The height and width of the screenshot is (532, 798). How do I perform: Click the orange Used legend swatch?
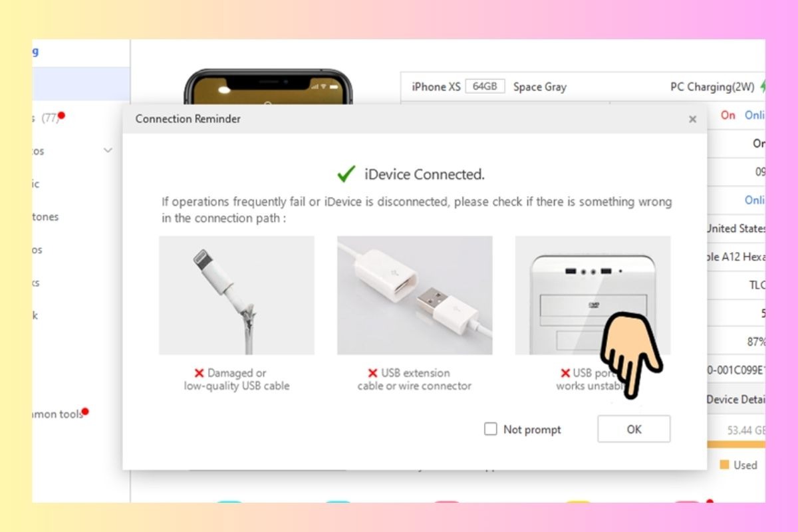[x=724, y=465]
